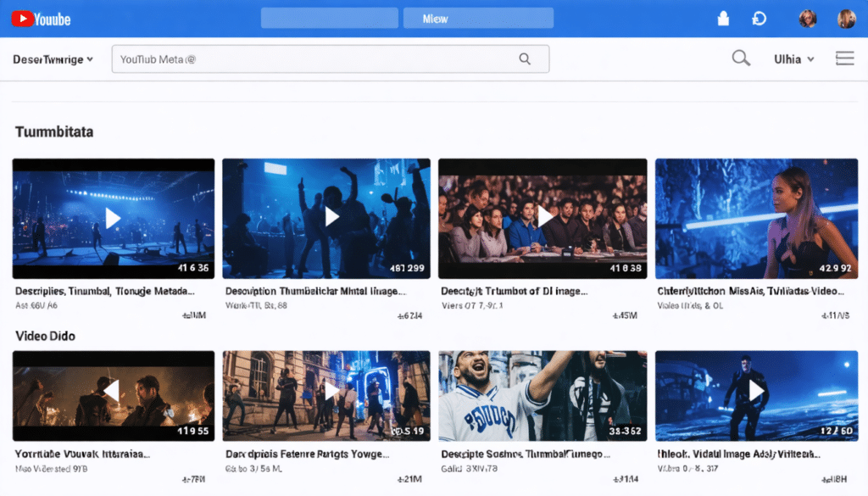The image size is (868, 496).
Task: Select the Miew tab in the header
Action: (x=478, y=19)
